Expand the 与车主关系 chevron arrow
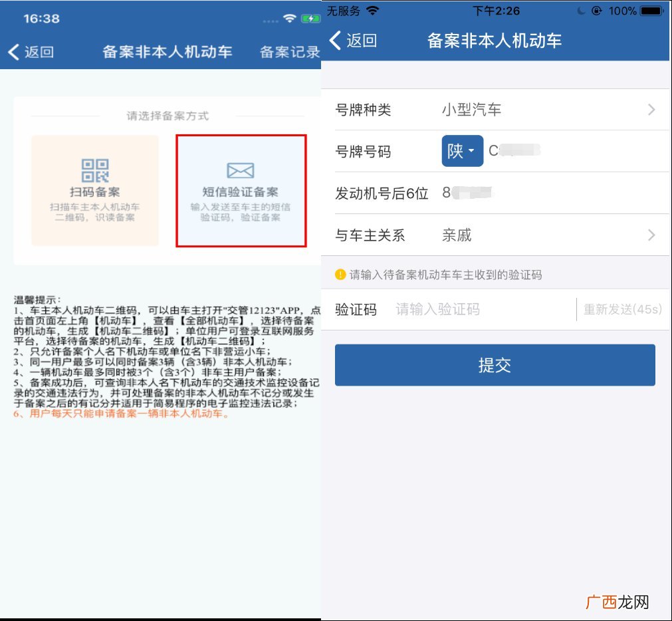Image resolution: width=672 pixels, height=621 pixels. coord(651,235)
